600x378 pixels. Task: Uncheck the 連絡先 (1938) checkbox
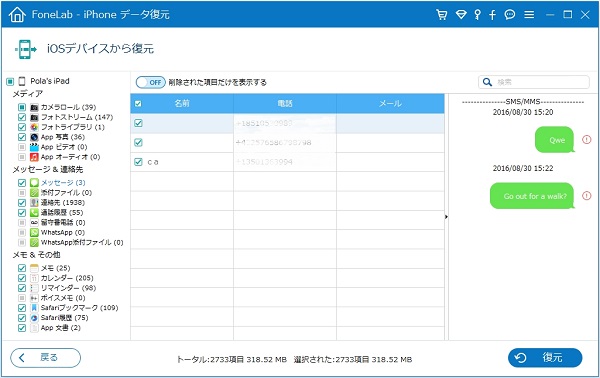[22, 202]
